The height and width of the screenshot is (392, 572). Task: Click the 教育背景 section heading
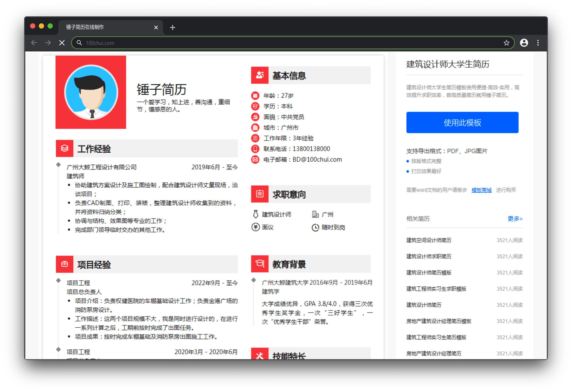(x=289, y=264)
